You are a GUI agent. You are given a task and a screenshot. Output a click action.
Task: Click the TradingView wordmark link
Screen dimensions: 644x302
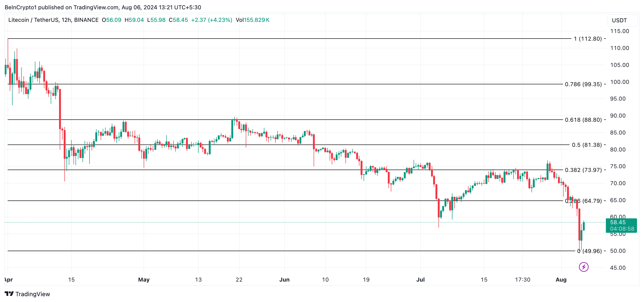click(33, 294)
